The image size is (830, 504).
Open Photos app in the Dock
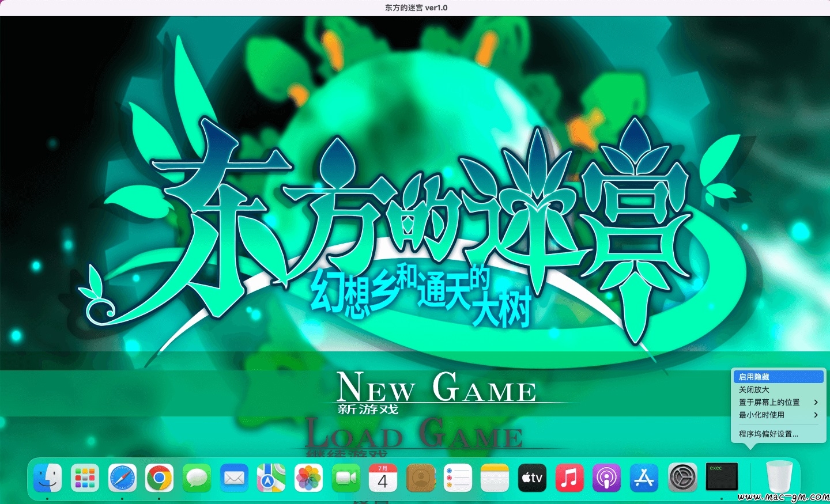pos(308,478)
